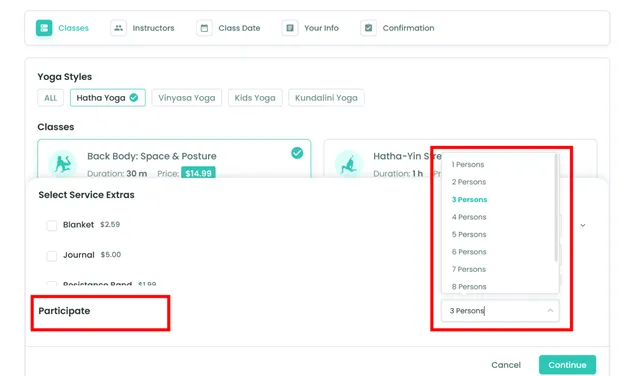Viewport: 635px width, 376px height.
Task: Tick the Blanket extra checkbox
Action: click(52, 225)
